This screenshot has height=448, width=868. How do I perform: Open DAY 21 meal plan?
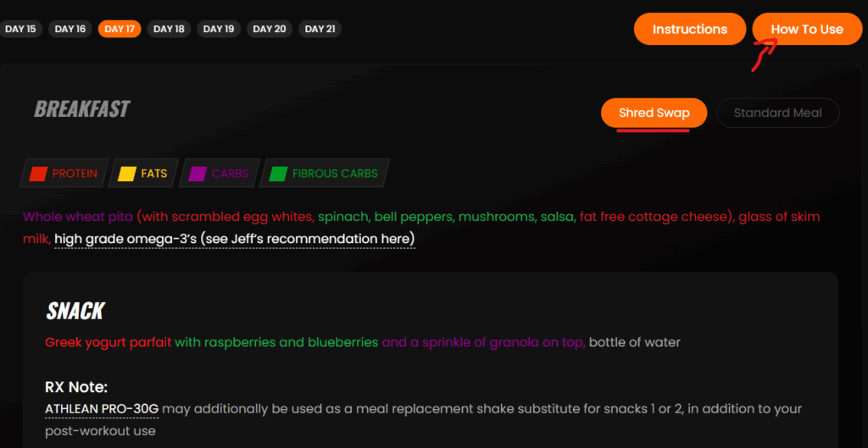coord(320,30)
